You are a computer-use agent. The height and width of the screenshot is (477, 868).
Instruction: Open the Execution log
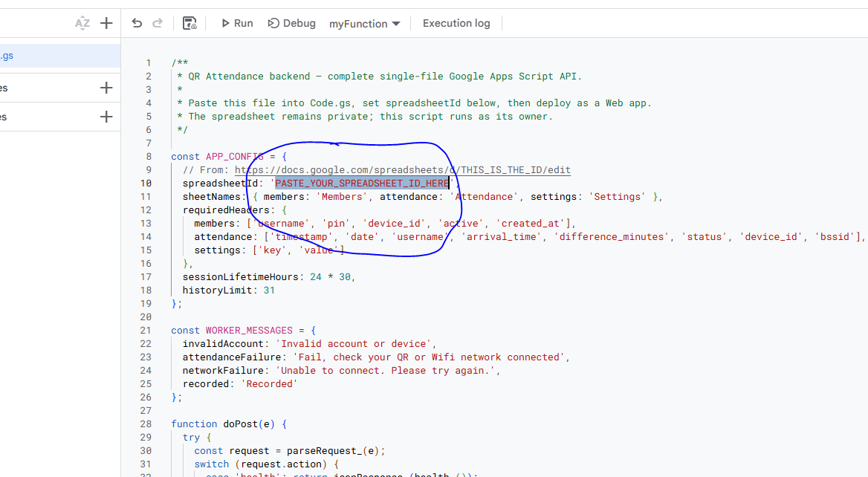click(x=456, y=23)
